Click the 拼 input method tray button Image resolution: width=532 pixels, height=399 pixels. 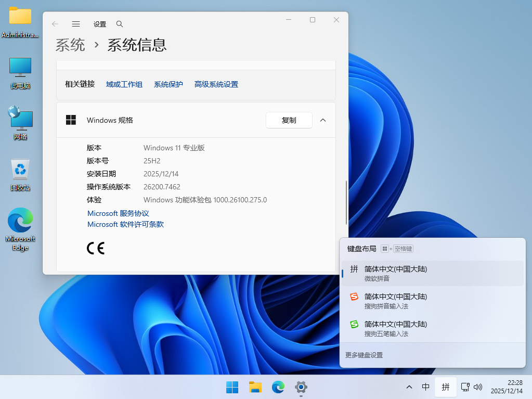pos(446,387)
